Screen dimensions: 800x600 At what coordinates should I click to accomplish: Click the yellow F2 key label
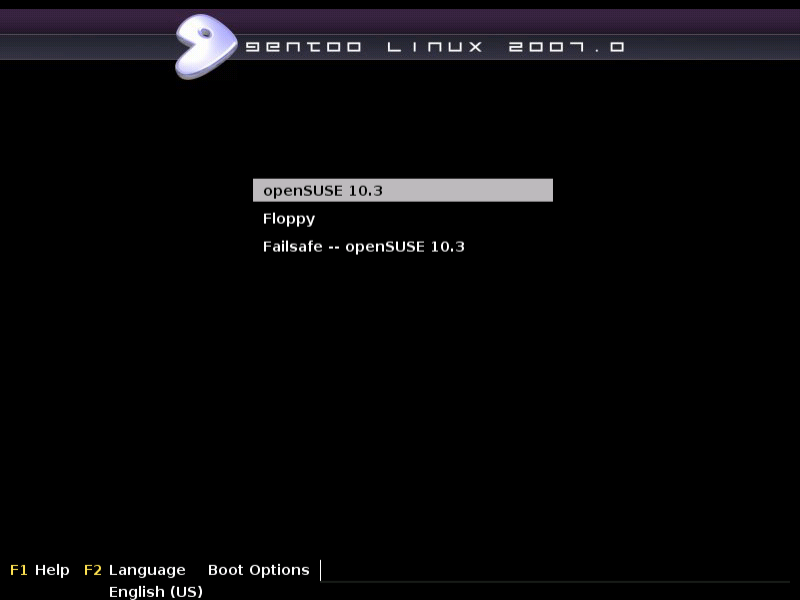[x=93, y=570]
